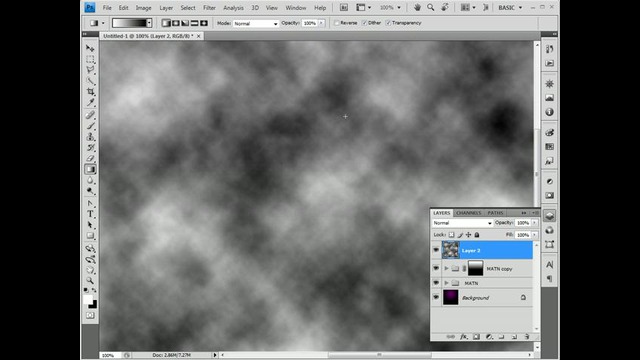
Task: Toggle Quick Mask mode
Action: point(90,316)
